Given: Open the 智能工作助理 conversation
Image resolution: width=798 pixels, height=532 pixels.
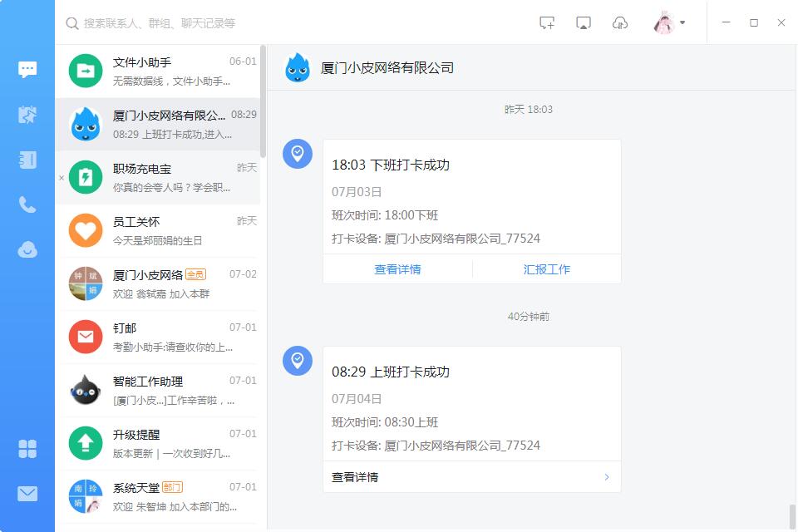Looking at the screenshot, I should (158, 391).
